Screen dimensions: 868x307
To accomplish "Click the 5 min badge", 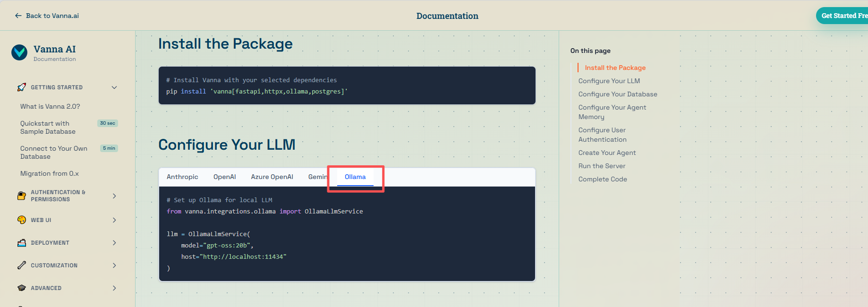I will click(109, 148).
